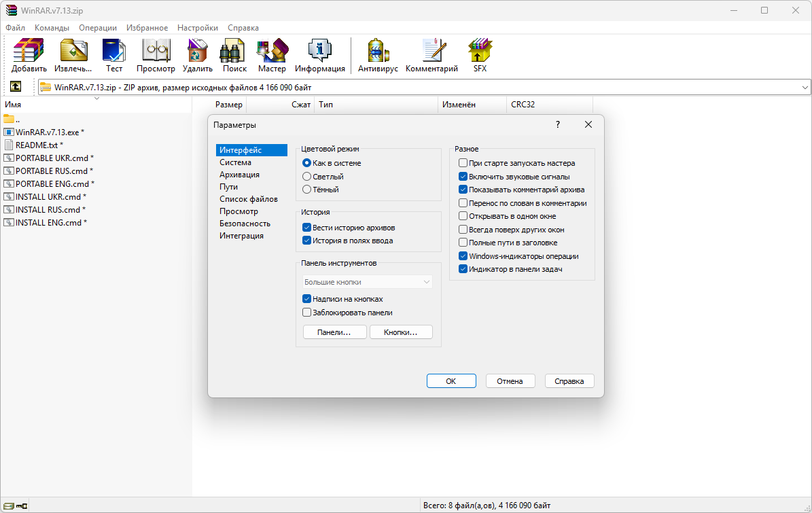This screenshot has height=513, width=812.
Task: Click the Справка button in dialog
Action: [x=569, y=381]
